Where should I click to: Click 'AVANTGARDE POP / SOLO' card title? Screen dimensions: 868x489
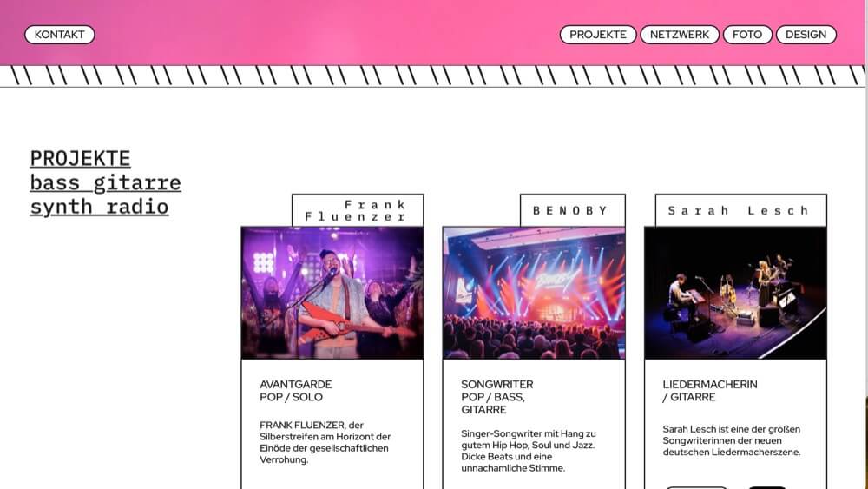pyautogui.click(x=296, y=391)
